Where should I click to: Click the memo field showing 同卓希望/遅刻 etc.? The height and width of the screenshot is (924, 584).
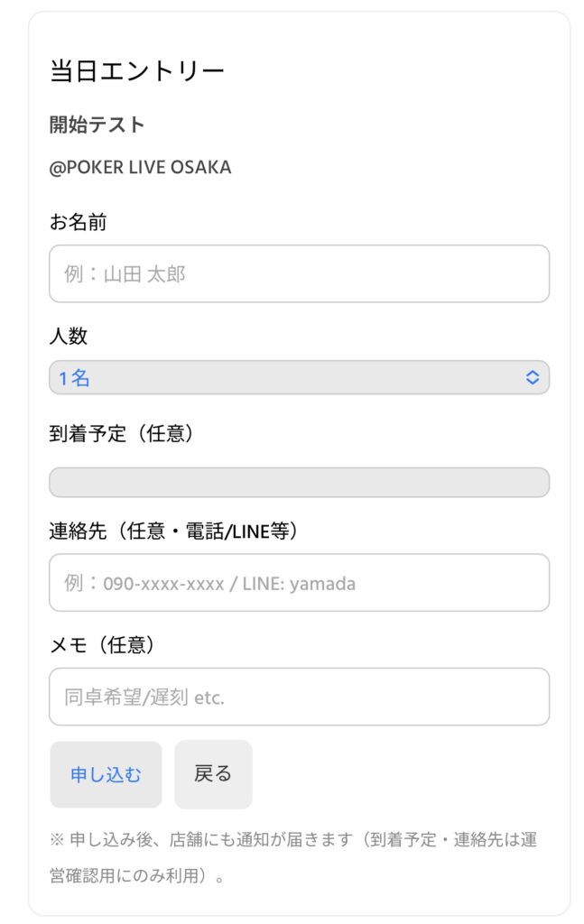click(298, 698)
